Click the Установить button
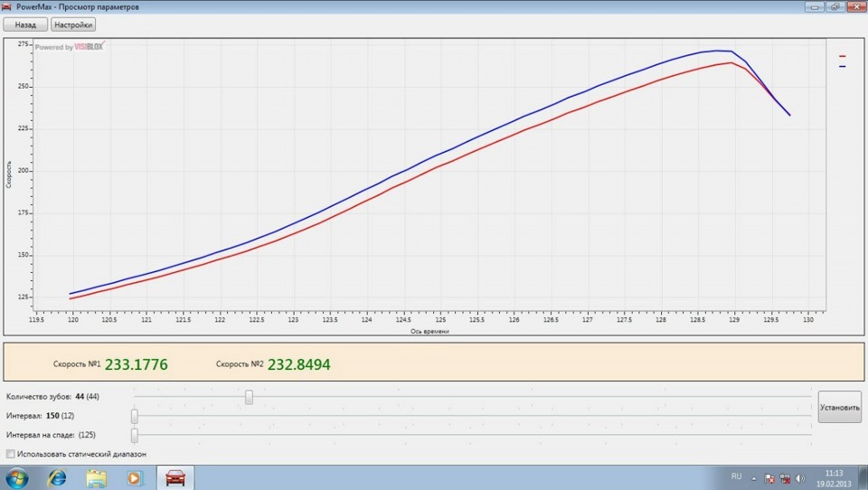This screenshot has width=868, height=490. pyautogui.click(x=839, y=408)
